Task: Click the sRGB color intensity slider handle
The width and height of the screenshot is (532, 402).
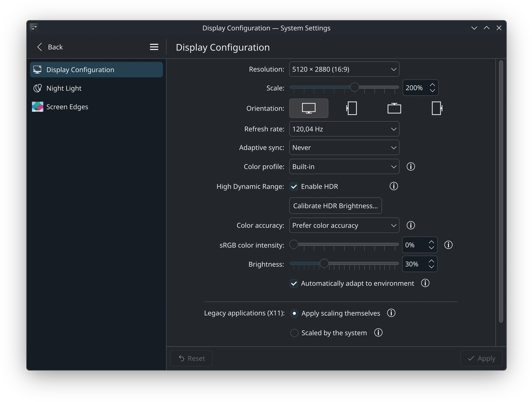Action: (x=294, y=244)
